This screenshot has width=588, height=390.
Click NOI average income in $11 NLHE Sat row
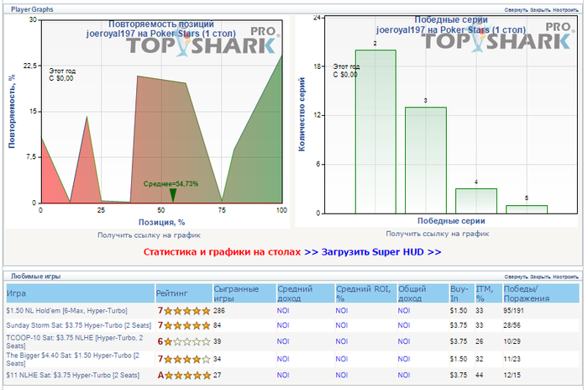click(x=283, y=376)
